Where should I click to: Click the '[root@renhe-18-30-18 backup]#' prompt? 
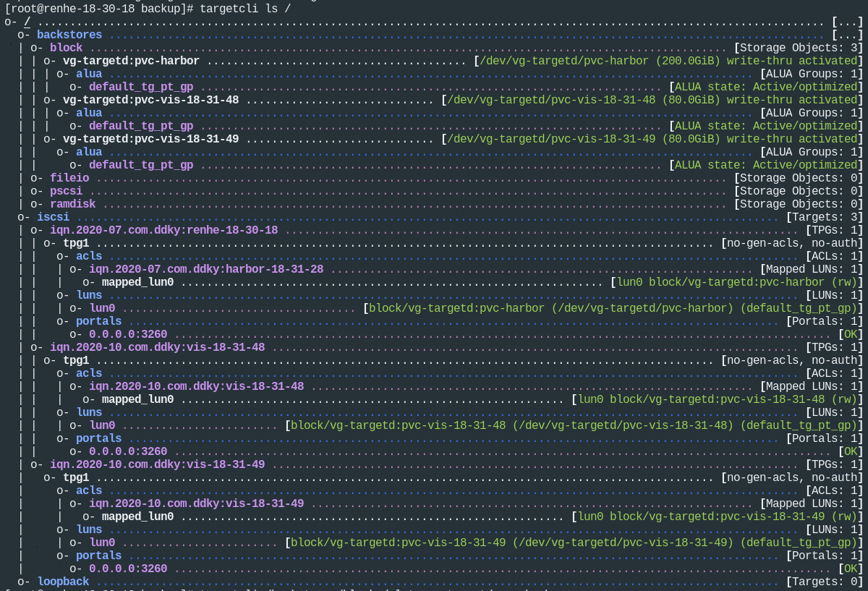click(x=99, y=9)
